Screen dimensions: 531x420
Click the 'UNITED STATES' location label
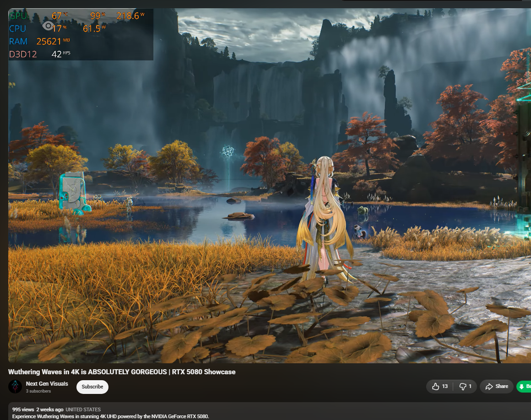click(x=83, y=409)
